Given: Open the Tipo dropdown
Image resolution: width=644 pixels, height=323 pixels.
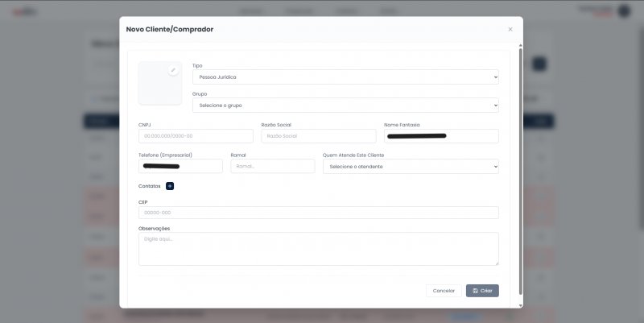Looking at the screenshot, I should [x=345, y=77].
